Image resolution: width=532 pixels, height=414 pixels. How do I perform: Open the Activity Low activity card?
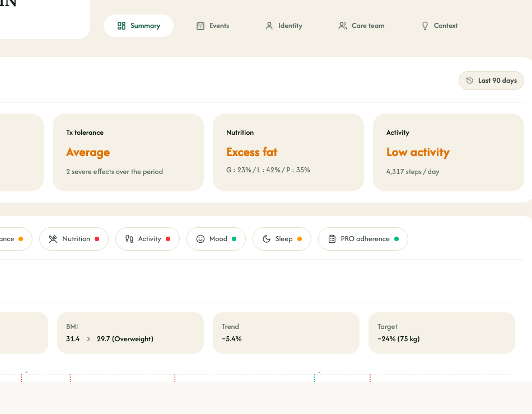449,152
